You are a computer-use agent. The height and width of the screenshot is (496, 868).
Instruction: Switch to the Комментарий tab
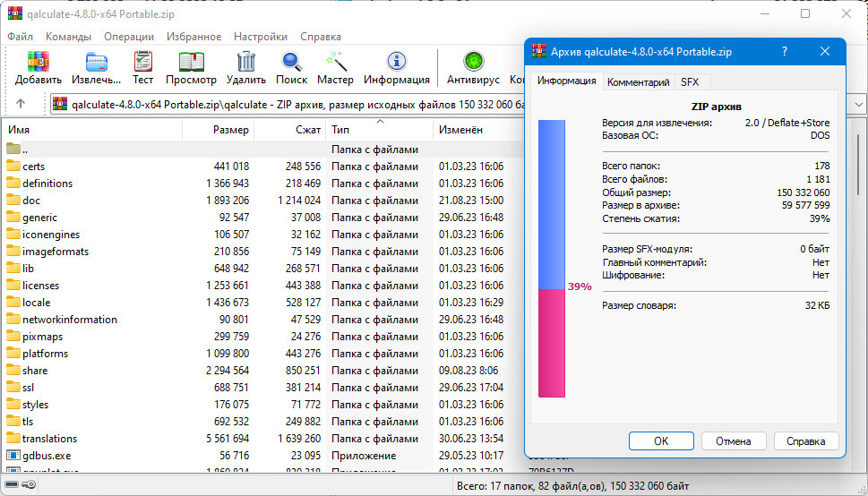(x=638, y=81)
